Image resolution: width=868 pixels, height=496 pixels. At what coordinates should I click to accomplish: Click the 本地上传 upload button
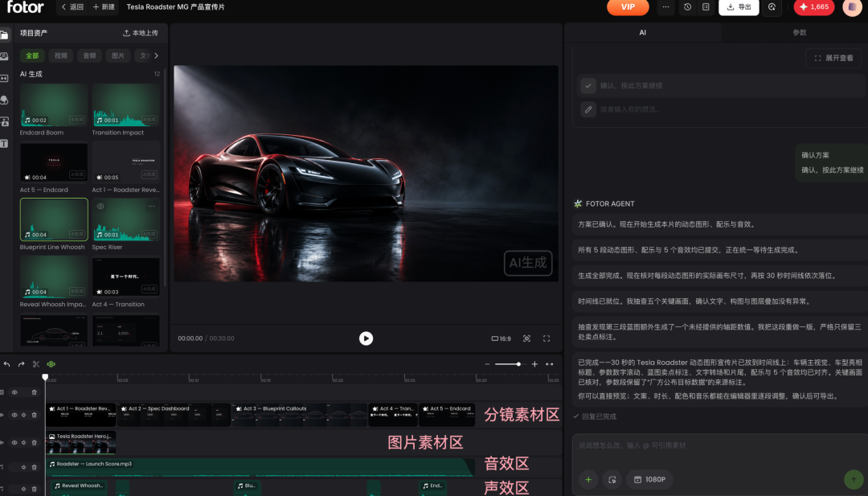[x=141, y=33]
